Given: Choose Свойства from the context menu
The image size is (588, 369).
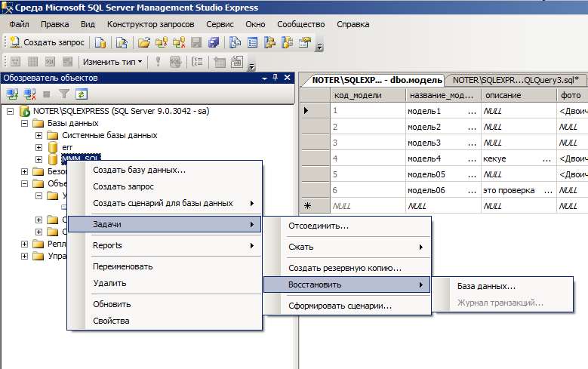Looking at the screenshot, I should [x=165, y=321].
